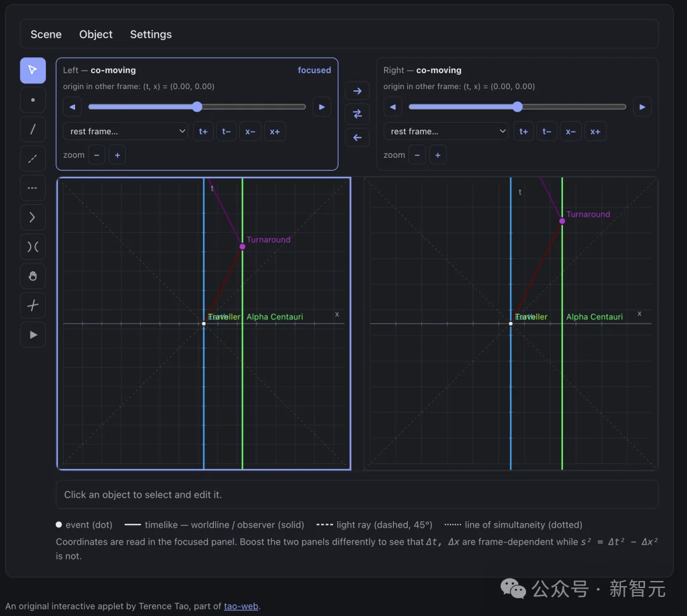This screenshot has width=687, height=616.
Task: Open the Object menu
Action: pyautogui.click(x=95, y=34)
